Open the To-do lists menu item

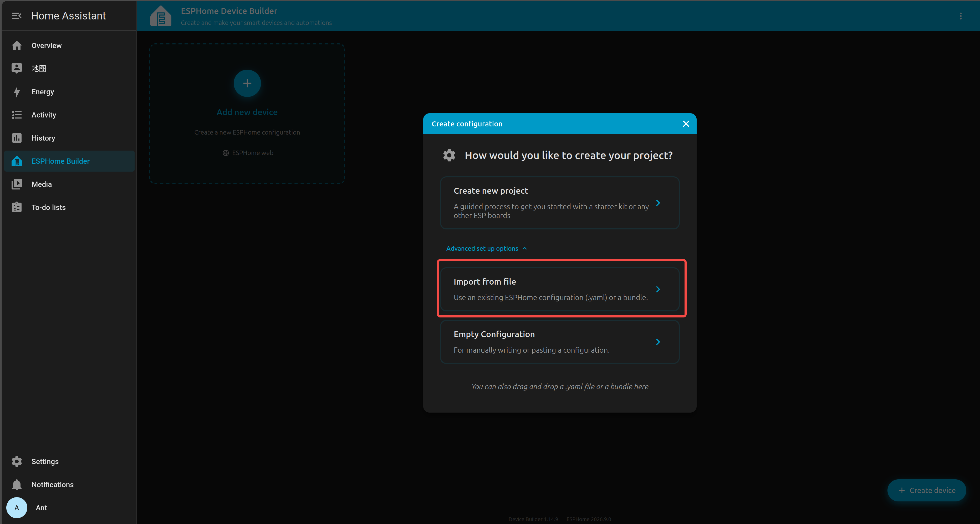point(69,207)
